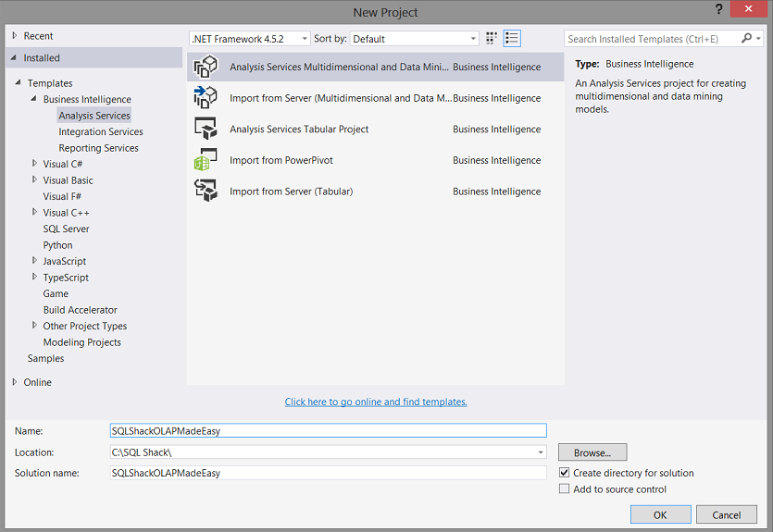Viewport: 773px width, 532px height.
Task: Open the help question mark
Action: (x=718, y=9)
